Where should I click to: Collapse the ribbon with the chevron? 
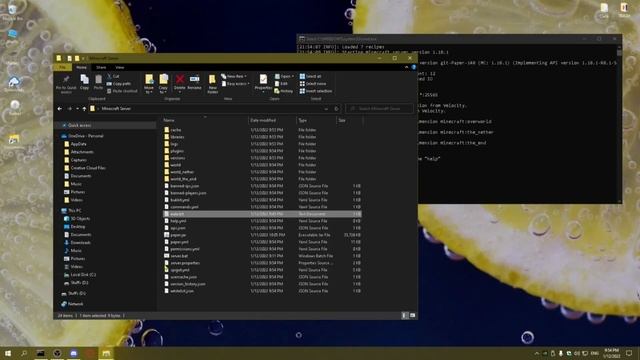point(406,67)
